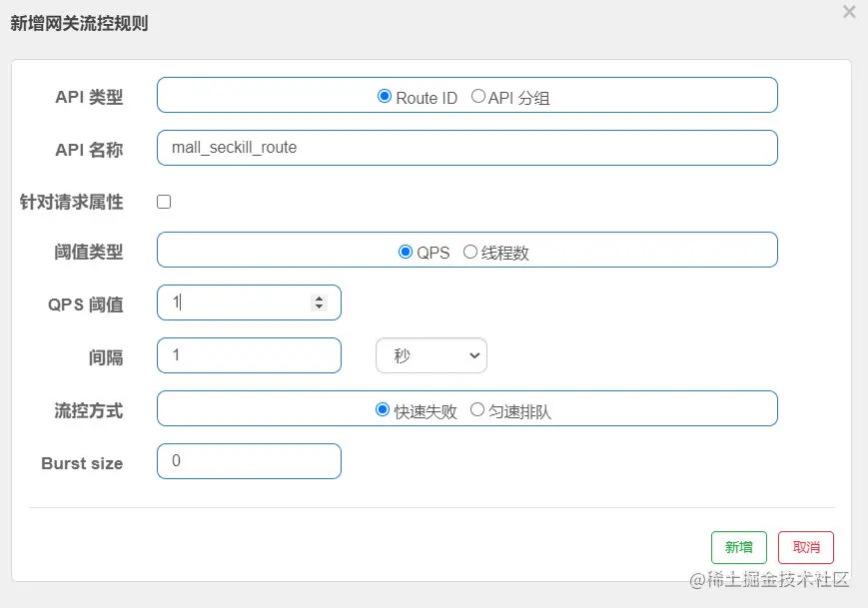Select the Route ID radio button
The image size is (868, 608).
(x=385, y=96)
